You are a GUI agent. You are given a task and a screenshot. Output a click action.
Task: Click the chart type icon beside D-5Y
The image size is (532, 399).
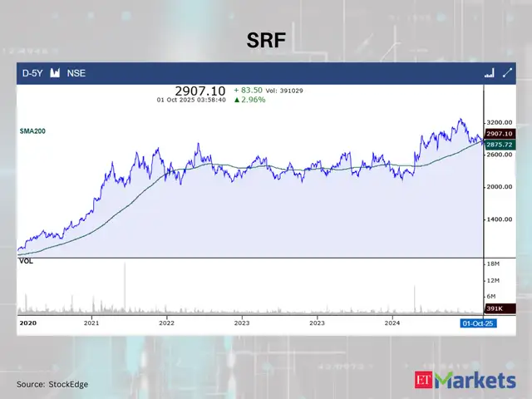[56, 73]
